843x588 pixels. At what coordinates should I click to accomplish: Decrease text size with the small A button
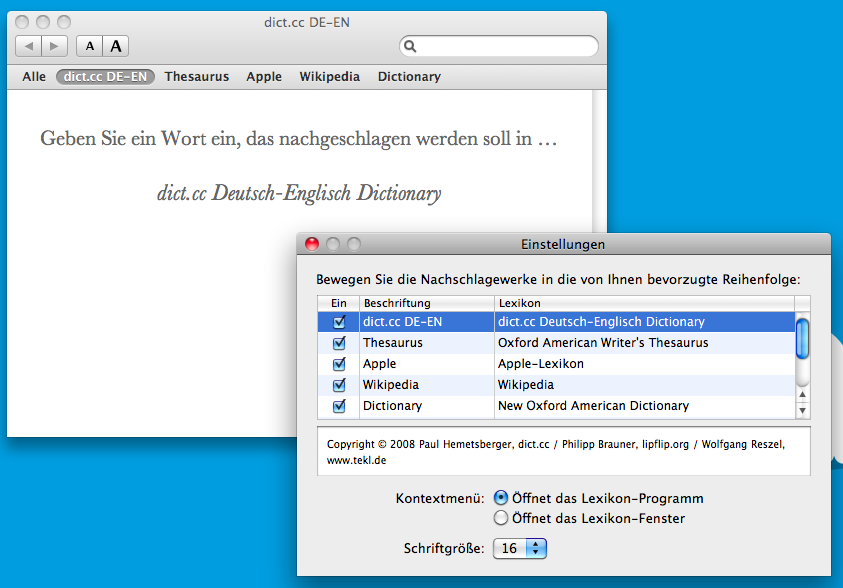(90, 46)
